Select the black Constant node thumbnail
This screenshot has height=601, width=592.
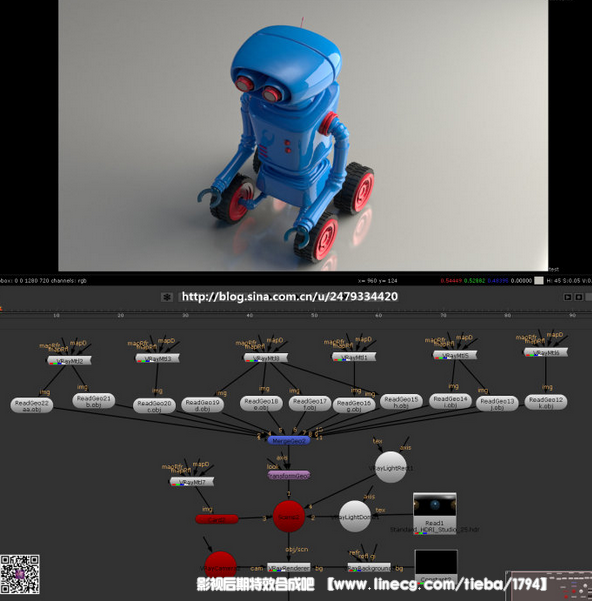[436, 565]
